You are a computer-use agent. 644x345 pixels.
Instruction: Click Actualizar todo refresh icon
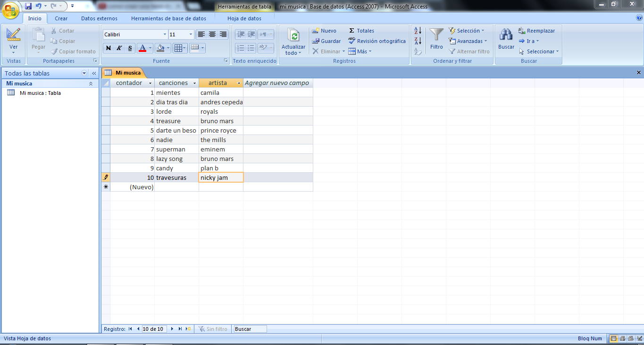(x=294, y=36)
